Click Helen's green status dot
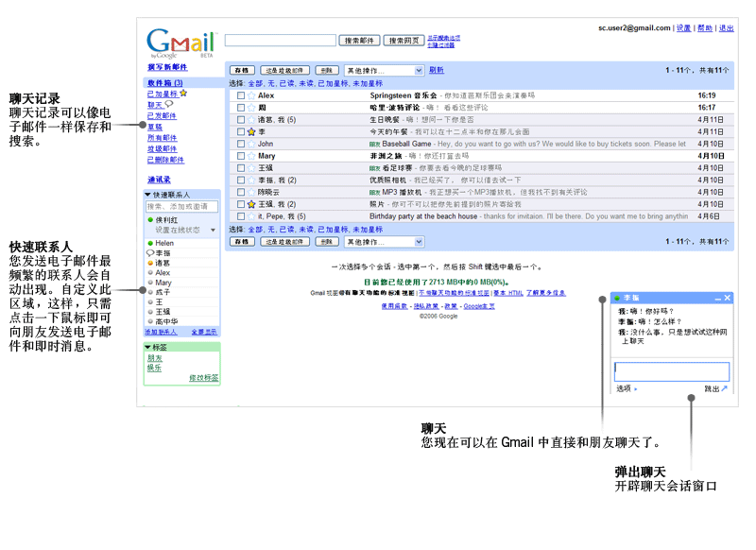 pos(150,243)
